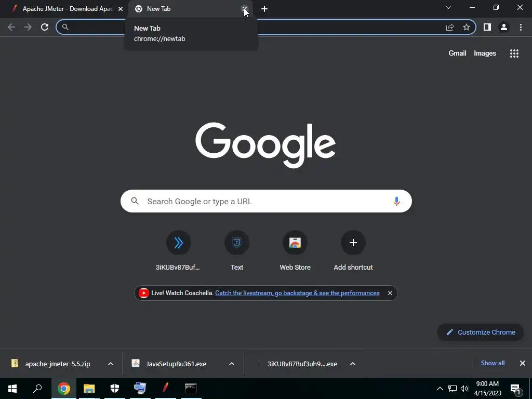Show all downloads
The height and width of the screenshot is (399, 532).
click(493, 363)
